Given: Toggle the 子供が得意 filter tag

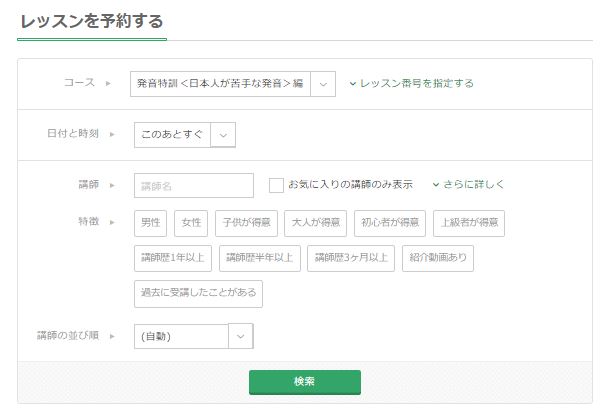Looking at the screenshot, I should pos(246,223).
